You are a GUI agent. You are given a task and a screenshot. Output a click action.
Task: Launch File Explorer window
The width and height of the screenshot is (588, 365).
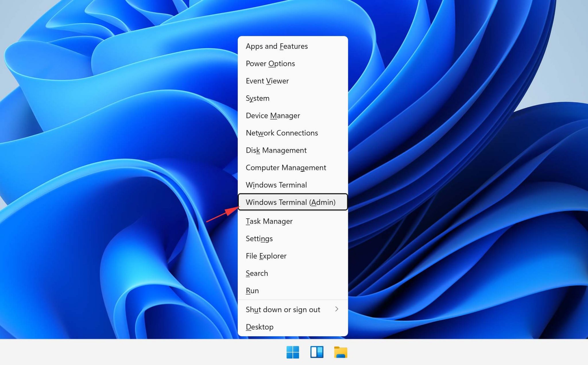pyautogui.click(x=266, y=256)
